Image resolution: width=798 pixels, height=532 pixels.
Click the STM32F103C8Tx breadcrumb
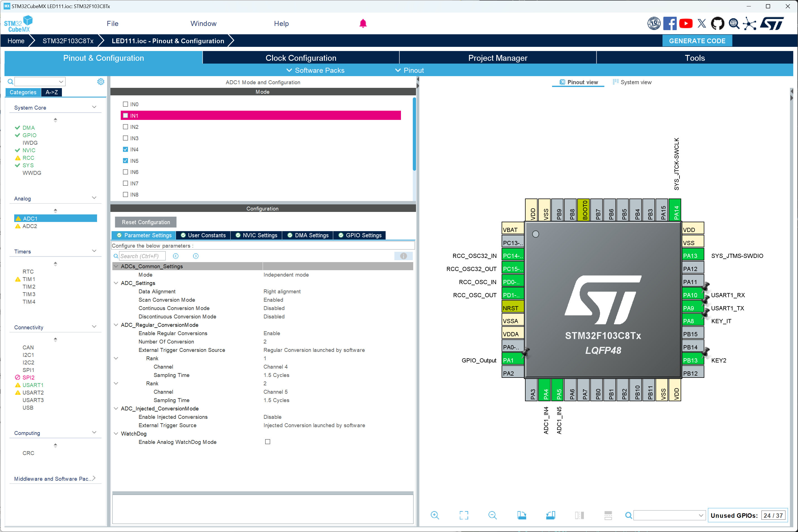coord(68,41)
